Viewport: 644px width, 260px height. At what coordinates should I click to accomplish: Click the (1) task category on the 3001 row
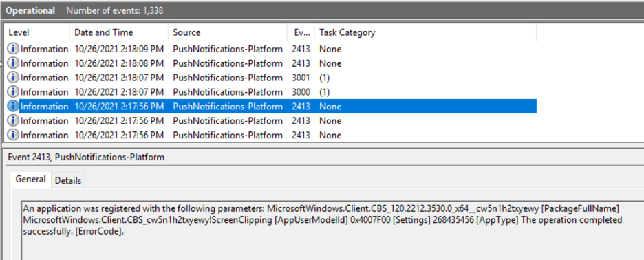point(325,78)
